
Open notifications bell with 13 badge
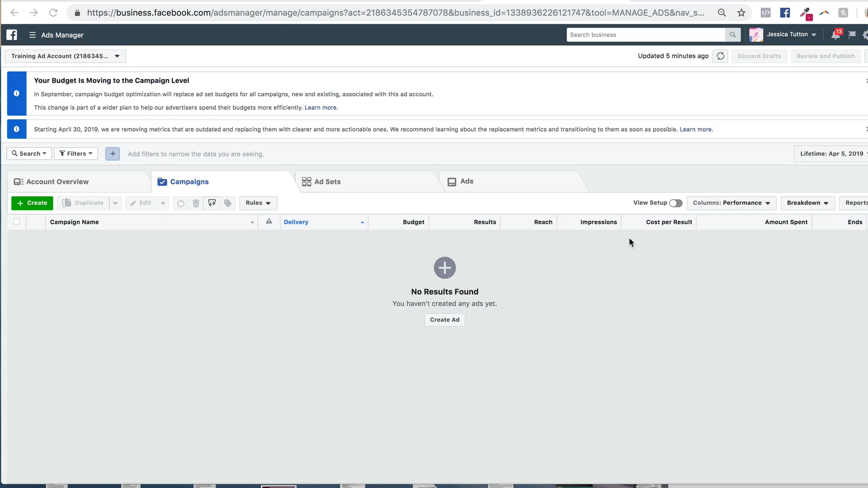point(836,35)
